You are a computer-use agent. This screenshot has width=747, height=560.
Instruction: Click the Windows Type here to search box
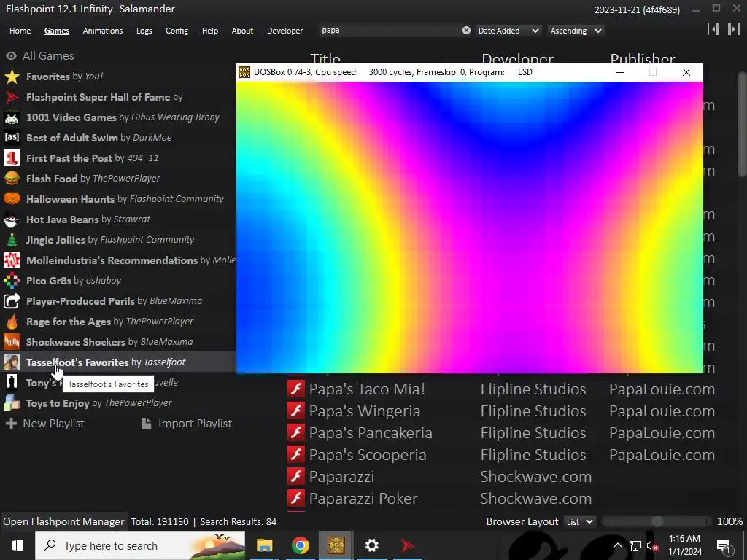(x=140, y=545)
